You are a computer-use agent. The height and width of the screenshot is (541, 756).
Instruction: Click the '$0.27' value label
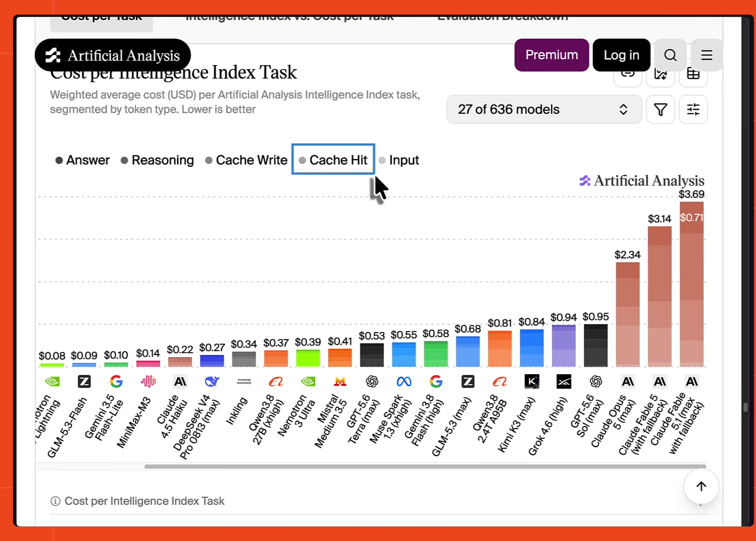click(212, 347)
